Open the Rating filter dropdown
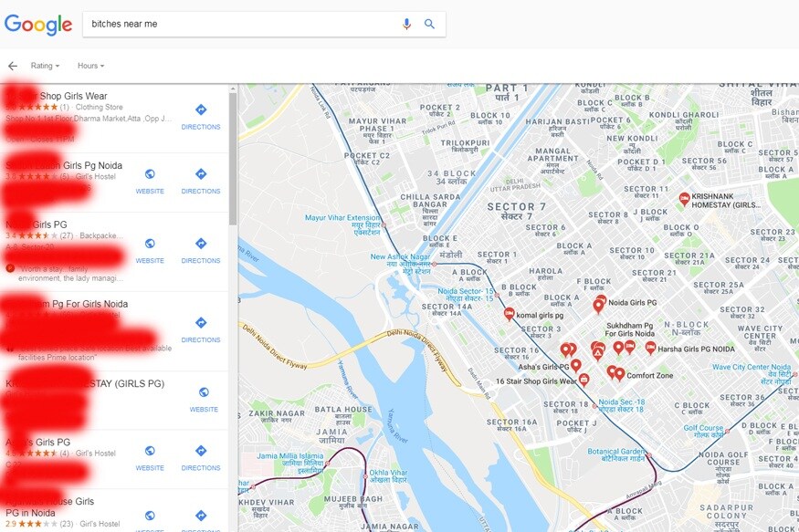The height and width of the screenshot is (532, 799). tap(45, 66)
